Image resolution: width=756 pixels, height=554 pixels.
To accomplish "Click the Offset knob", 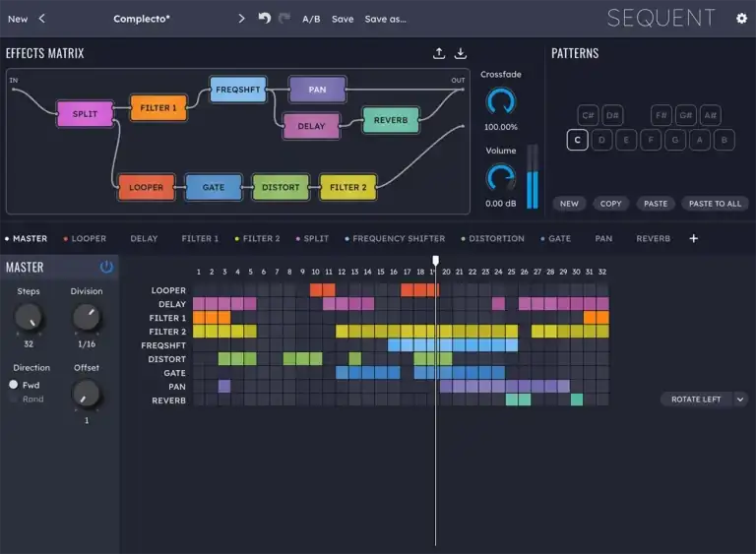I will click(x=87, y=394).
